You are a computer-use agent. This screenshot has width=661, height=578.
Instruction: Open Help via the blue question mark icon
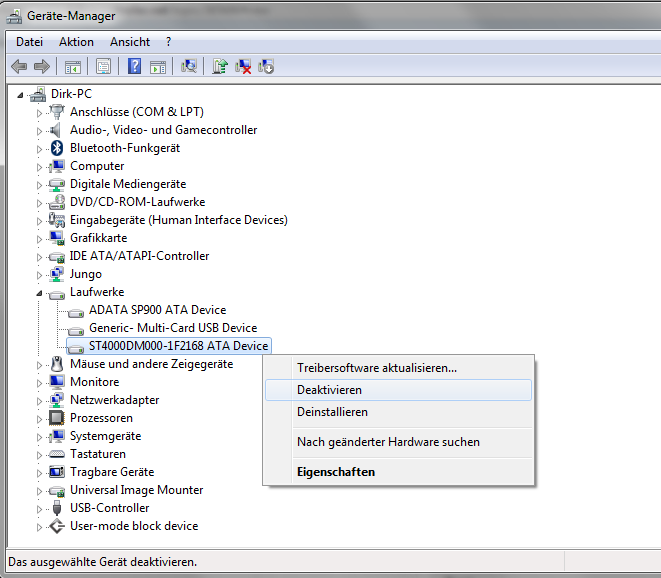tap(134, 66)
